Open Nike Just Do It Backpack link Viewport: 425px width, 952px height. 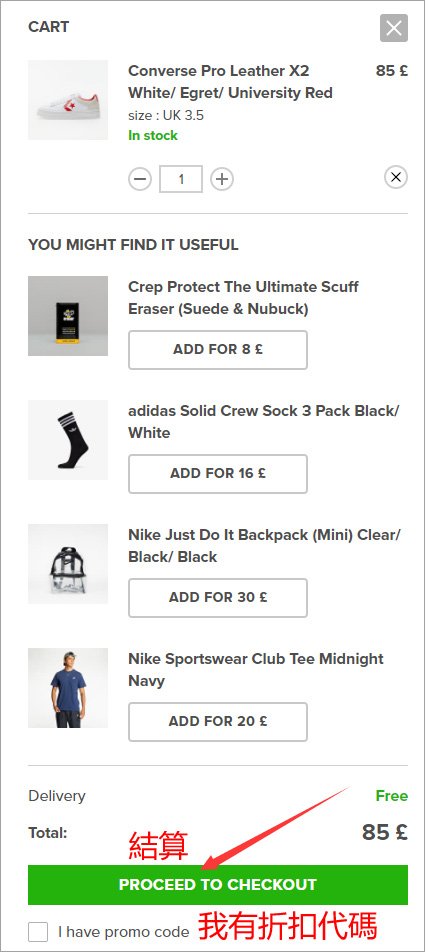264,546
